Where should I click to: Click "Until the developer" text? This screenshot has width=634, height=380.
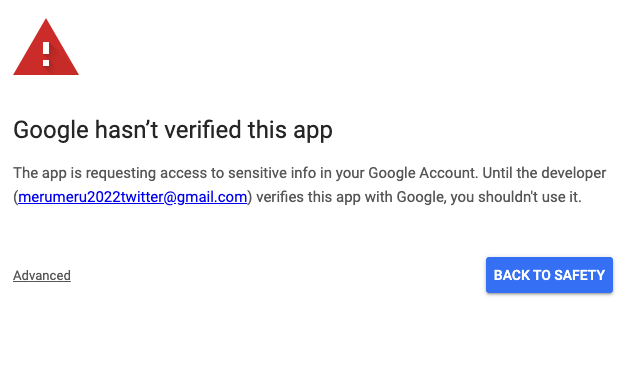(x=544, y=173)
